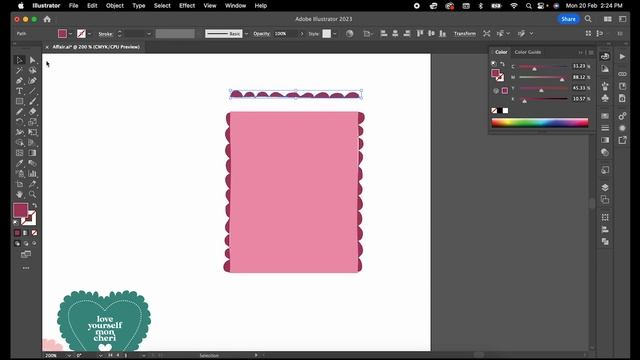The image size is (640, 360).
Task: Select the Curvature tool
Action: (x=33, y=80)
